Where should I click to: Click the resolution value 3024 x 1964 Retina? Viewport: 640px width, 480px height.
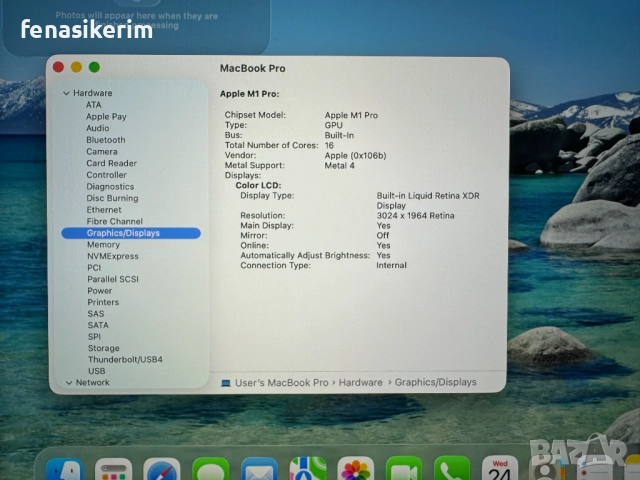pos(415,216)
